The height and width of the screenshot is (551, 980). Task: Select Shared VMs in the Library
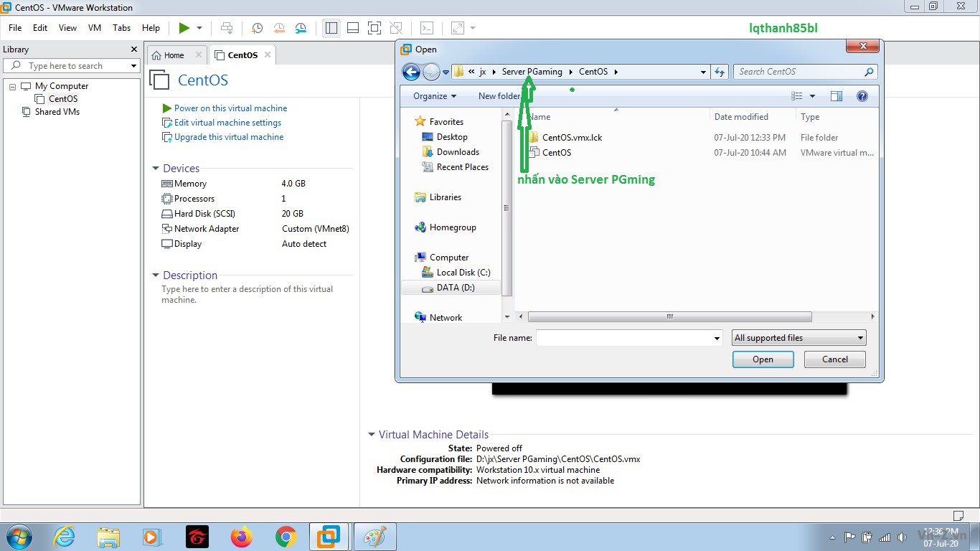point(57,112)
